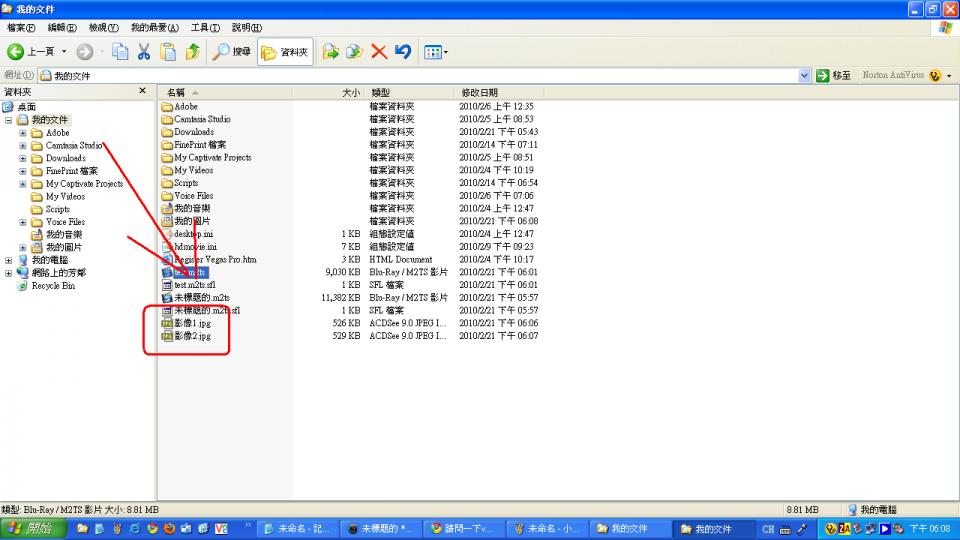
Task: Expand 我的電腦 in the folder tree
Action: click(9, 260)
